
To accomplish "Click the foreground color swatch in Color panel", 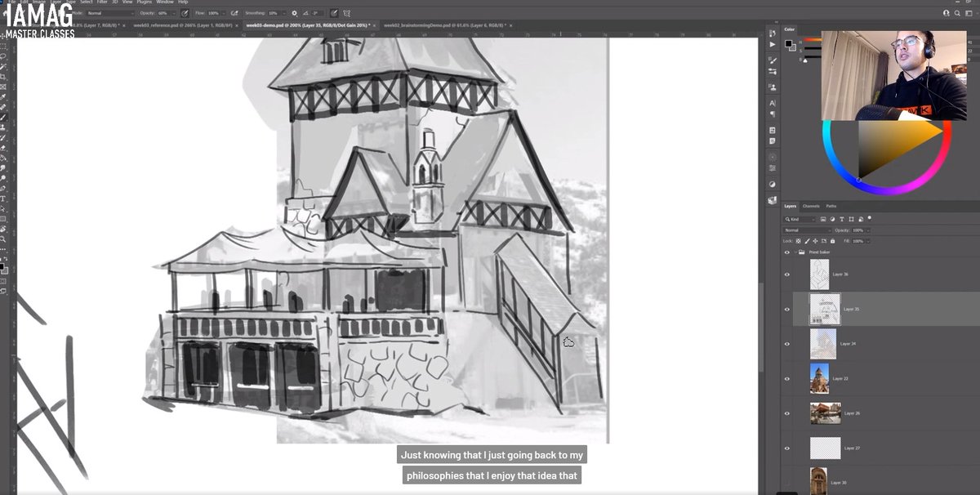I will (x=789, y=43).
